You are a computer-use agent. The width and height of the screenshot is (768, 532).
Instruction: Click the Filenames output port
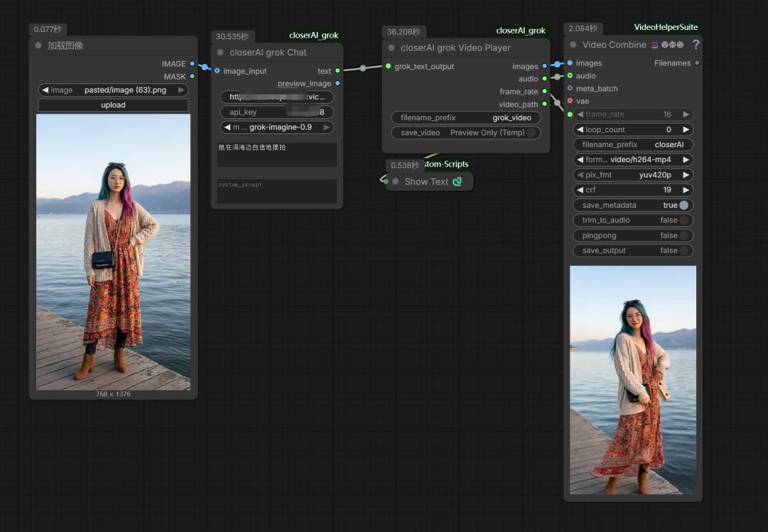coord(697,63)
